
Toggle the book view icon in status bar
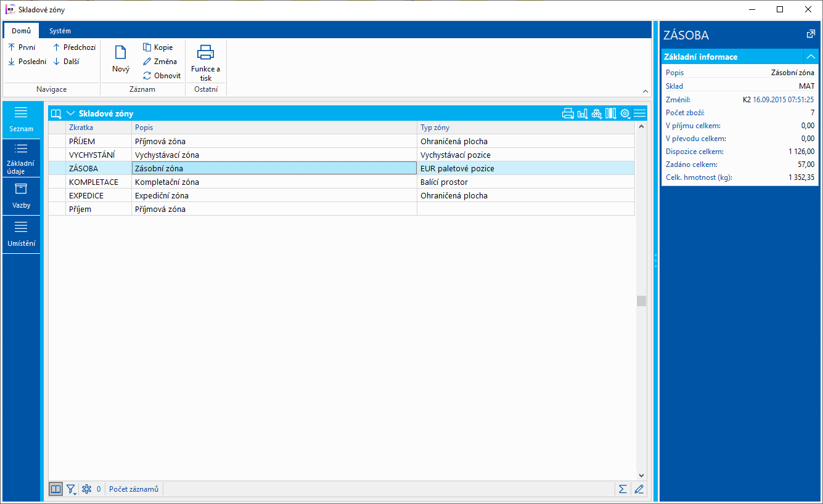[55, 489]
